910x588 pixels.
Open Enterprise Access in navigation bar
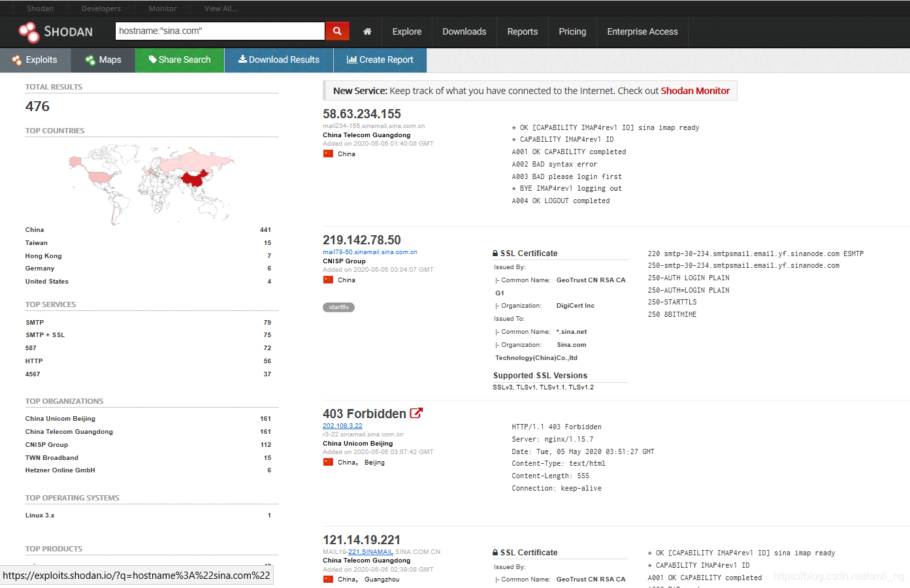click(642, 31)
